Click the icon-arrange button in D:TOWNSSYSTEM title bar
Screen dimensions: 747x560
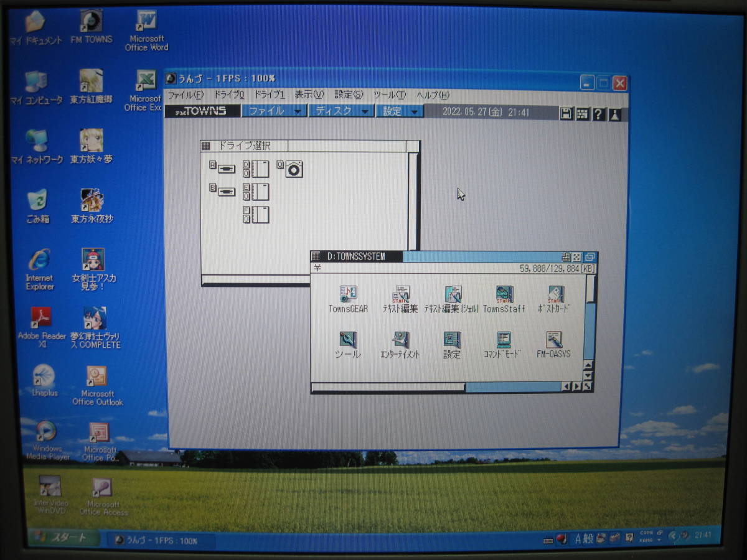[566, 257]
